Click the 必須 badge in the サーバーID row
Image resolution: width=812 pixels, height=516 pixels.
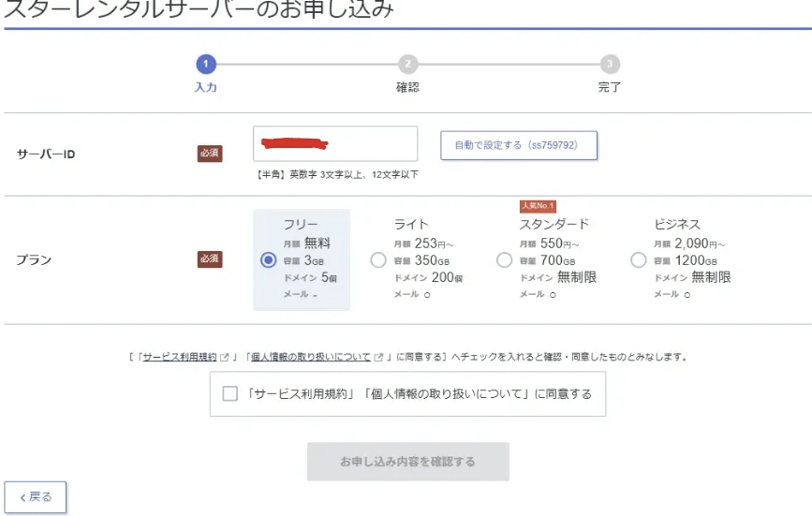coord(210,154)
